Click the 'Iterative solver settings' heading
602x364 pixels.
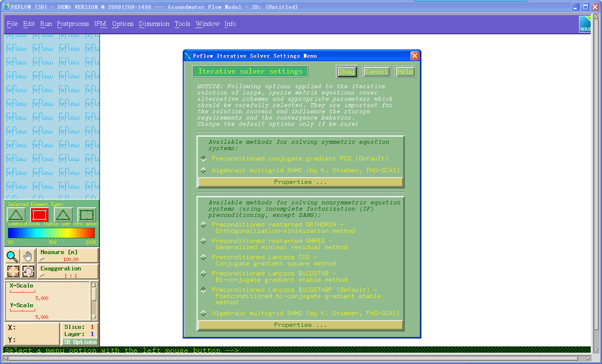point(250,71)
